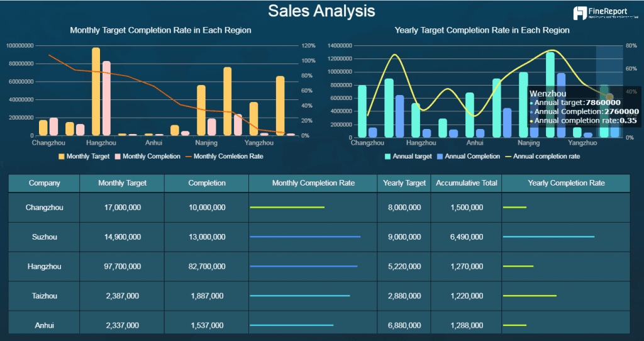
Task: Click the Monthly Completion Rate column header
Action: coord(313,183)
